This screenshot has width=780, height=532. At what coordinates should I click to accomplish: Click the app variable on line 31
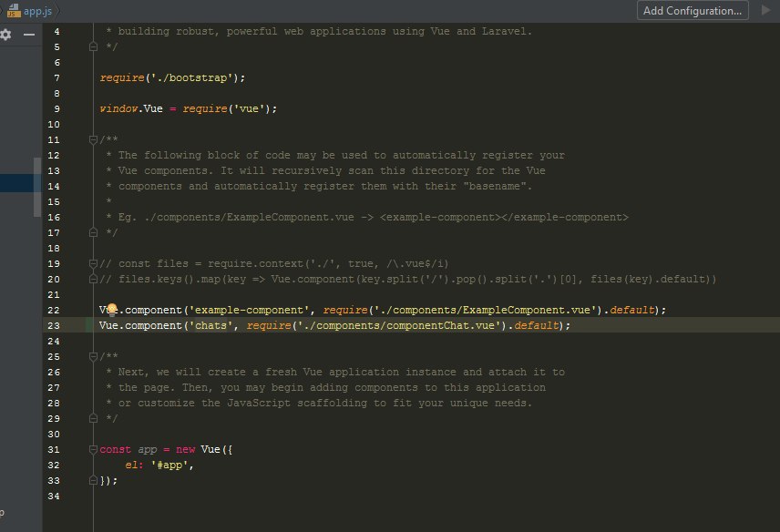148,449
